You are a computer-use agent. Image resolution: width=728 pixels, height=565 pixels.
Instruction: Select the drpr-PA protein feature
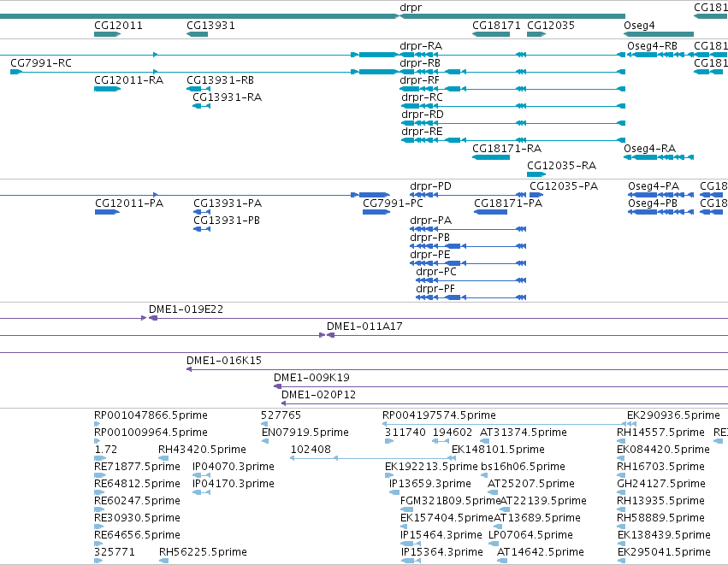(468, 229)
